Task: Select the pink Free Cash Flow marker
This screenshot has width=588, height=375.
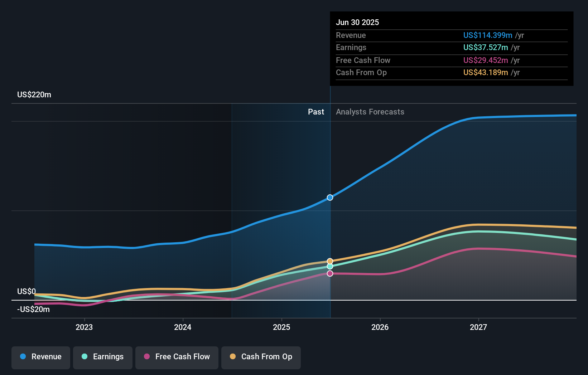Action: 330,273
